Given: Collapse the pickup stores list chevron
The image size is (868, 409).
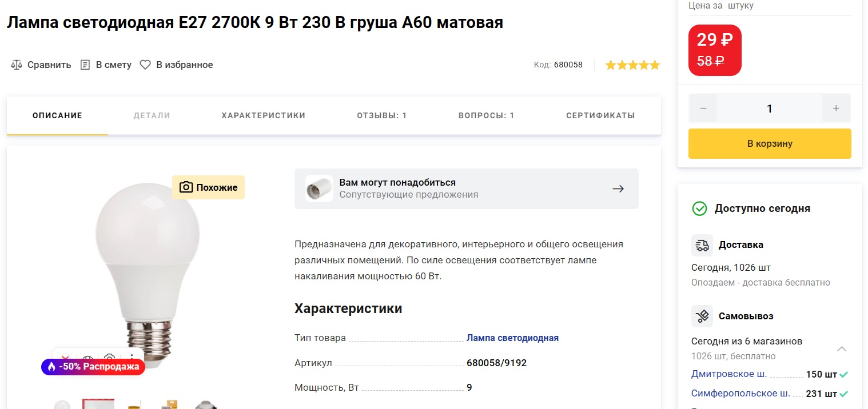Looking at the screenshot, I should [x=842, y=348].
